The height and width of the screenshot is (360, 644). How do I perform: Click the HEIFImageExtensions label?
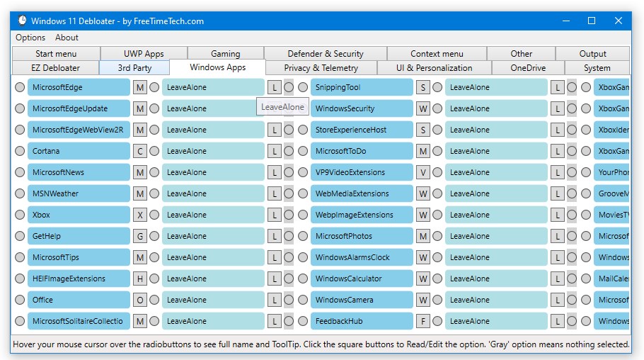(x=79, y=279)
